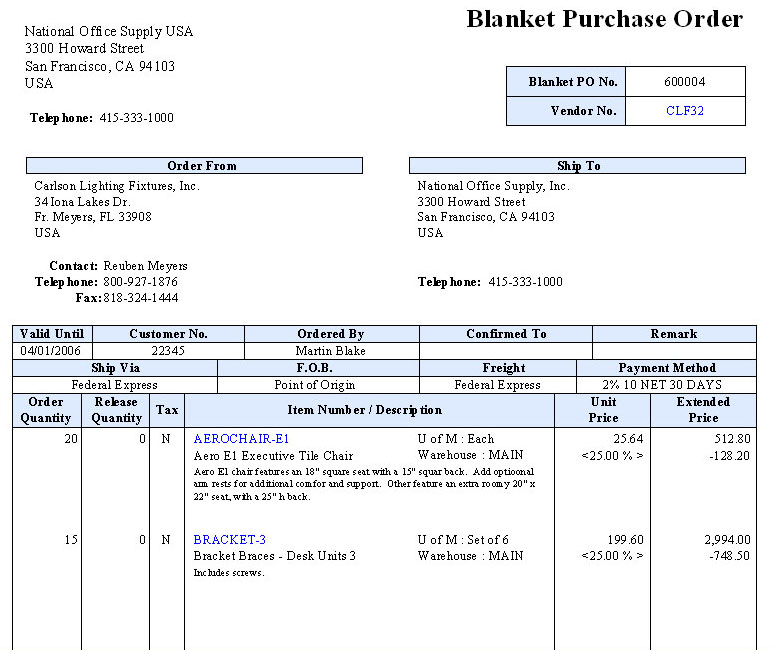Select the order quantity of 20
774x650 pixels.
[70, 439]
